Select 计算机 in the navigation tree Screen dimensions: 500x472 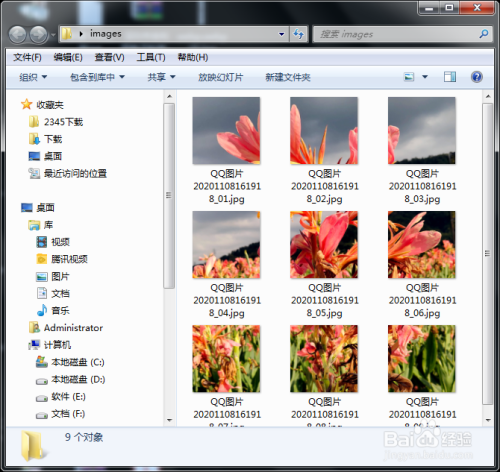pos(50,345)
